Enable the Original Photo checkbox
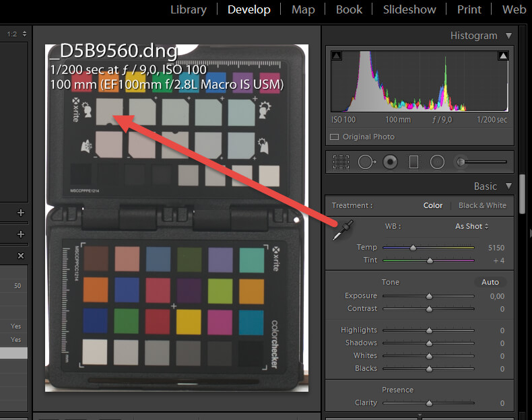The width and height of the screenshot is (532, 420). coord(335,137)
